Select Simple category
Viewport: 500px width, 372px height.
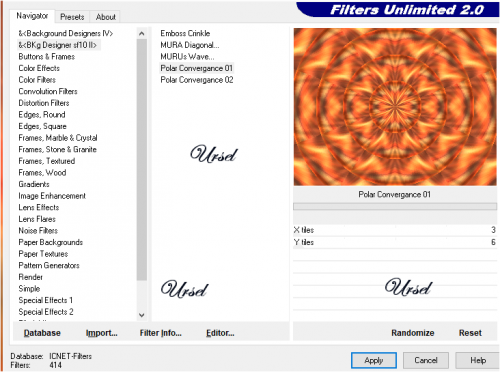click(x=29, y=289)
